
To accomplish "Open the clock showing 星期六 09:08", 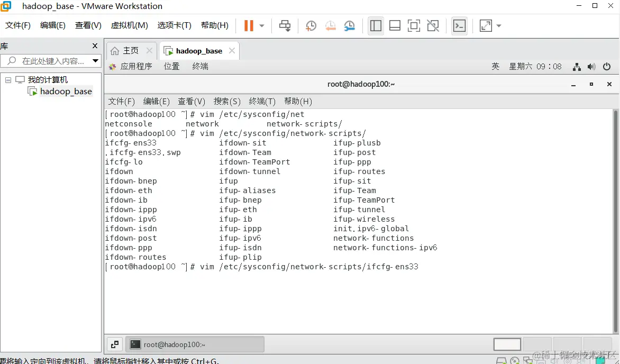I will click(535, 67).
